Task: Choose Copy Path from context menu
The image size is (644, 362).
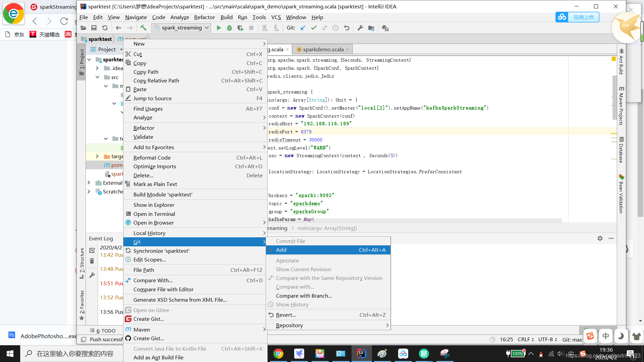Action: [195, 72]
